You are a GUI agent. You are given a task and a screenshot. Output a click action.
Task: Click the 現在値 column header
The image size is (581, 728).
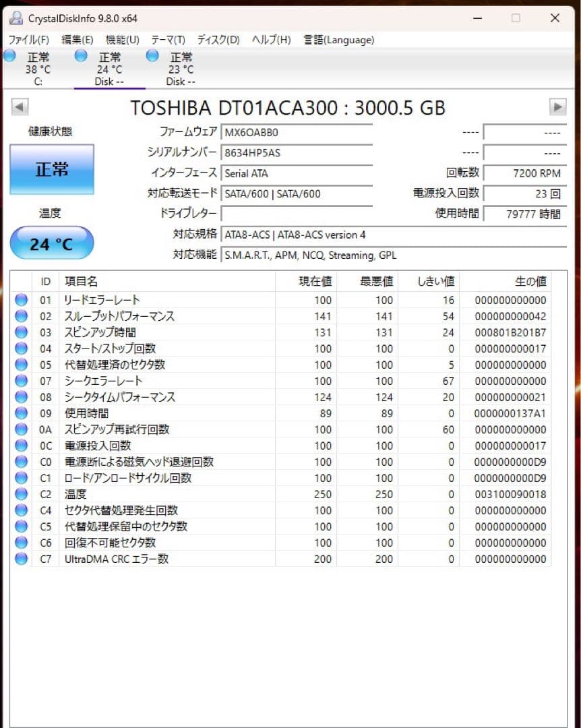(306, 281)
